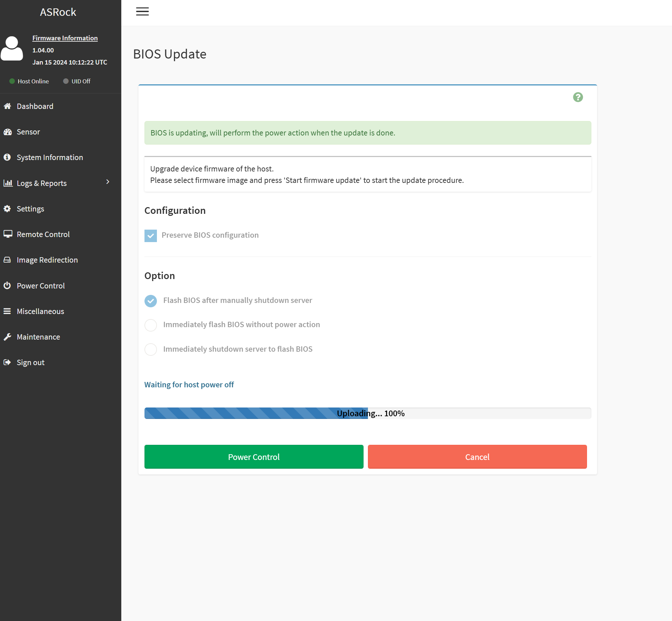672x621 pixels.
Task: Click the user avatar icon
Action: point(12,48)
